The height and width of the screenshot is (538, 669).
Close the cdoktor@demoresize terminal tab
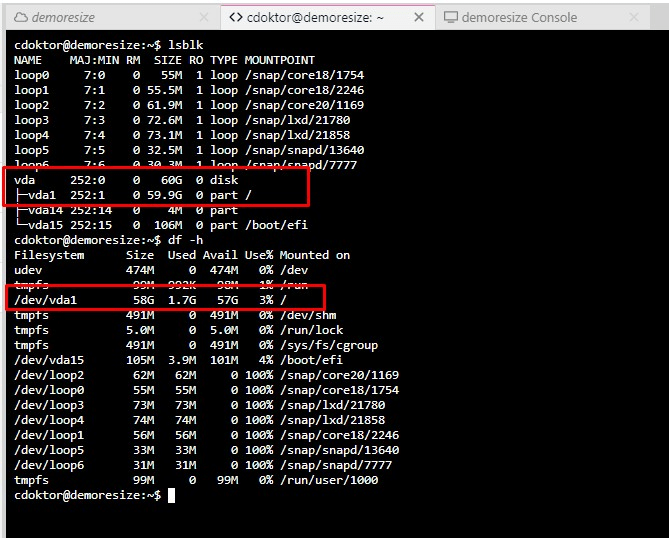pos(420,17)
